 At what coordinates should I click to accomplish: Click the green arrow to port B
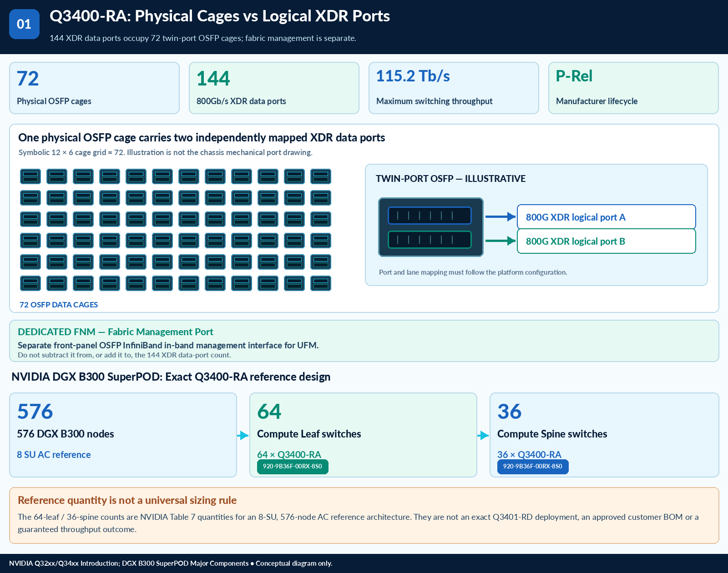[500, 241]
